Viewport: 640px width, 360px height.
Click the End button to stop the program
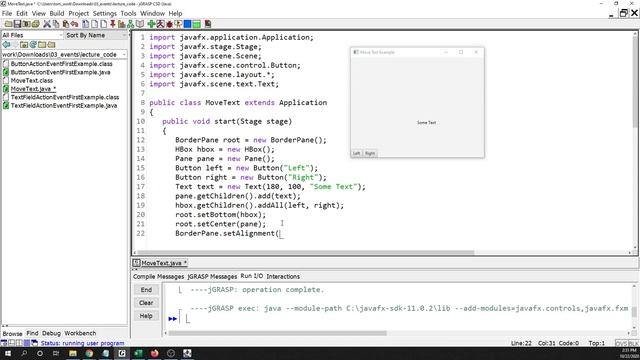point(146,290)
